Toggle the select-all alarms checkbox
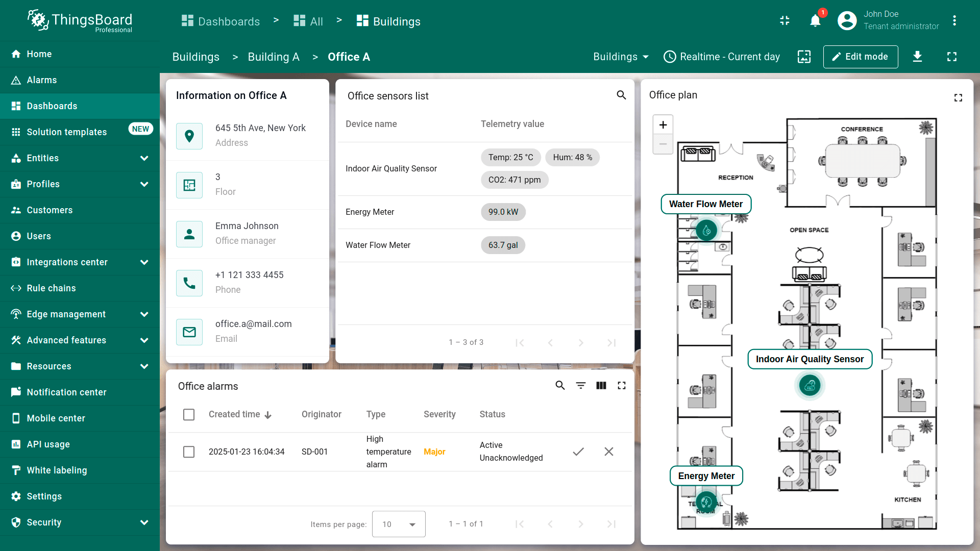Screen dimensions: 980x551 click(x=189, y=414)
